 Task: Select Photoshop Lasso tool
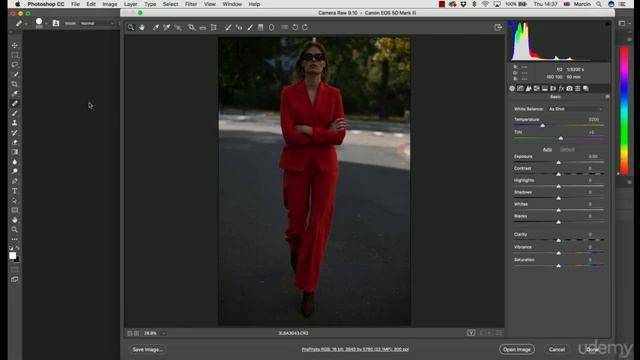point(15,65)
